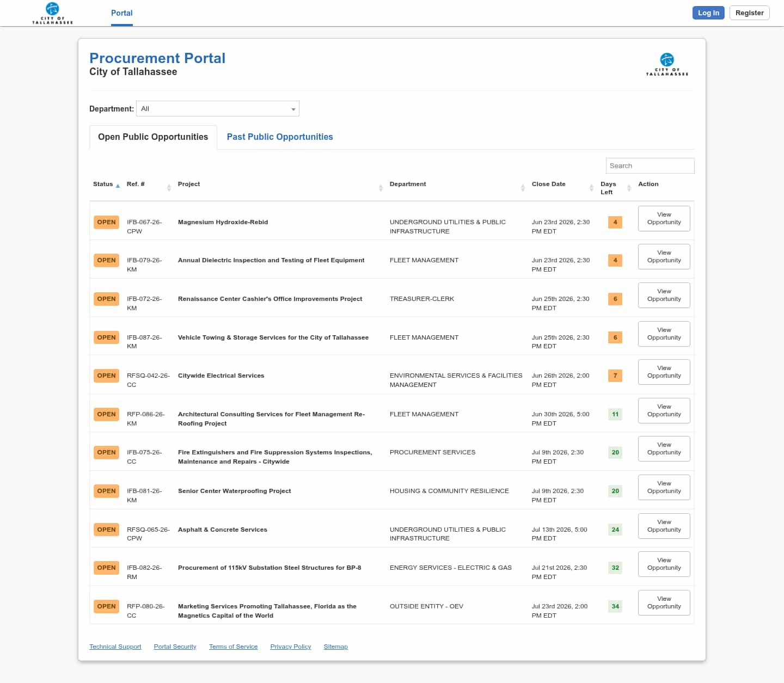Click close date Jun 30th 2026, 5:00 PM

click(560, 419)
